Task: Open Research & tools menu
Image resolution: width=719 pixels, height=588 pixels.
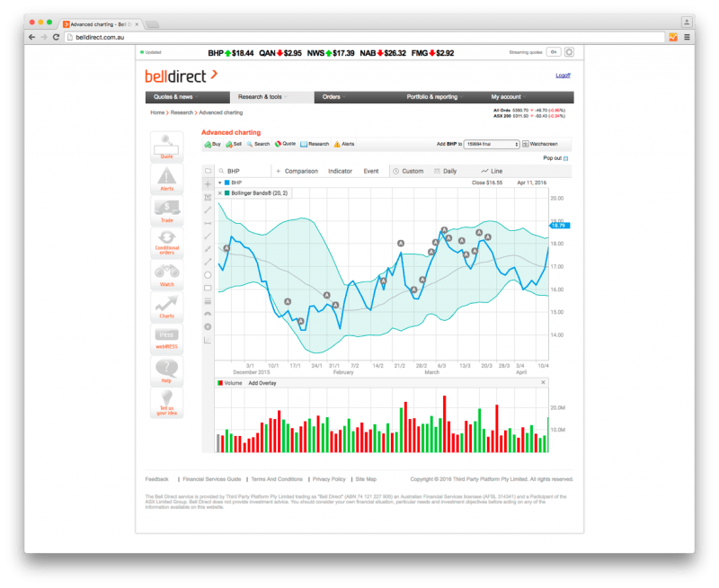Action: click(272, 97)
